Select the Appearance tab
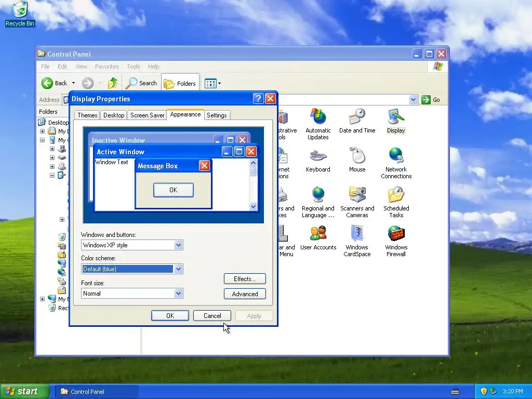Image resolution: width=532 pixels, height=399 pixels. tap(185, 114)
